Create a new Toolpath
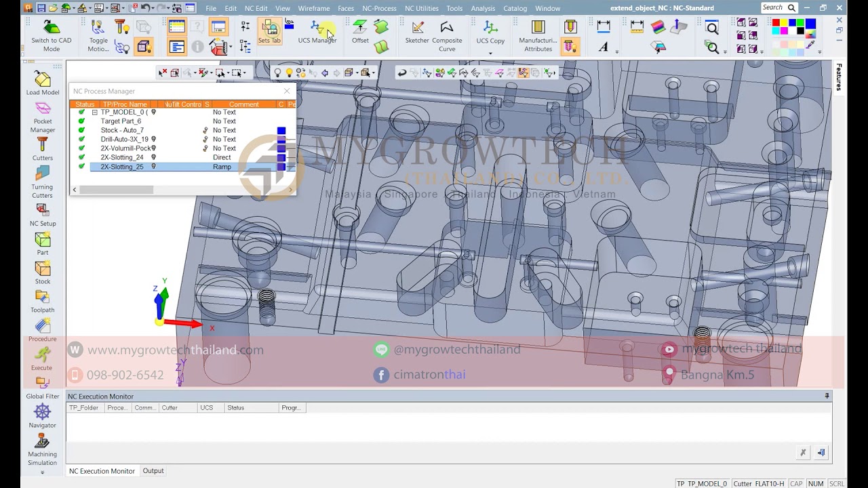Screen dimensions: 868x488 (43, 302)
